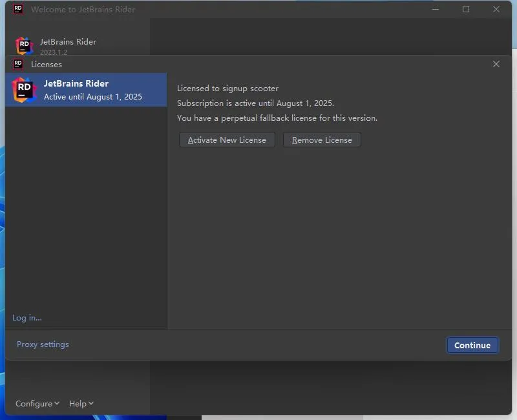Image resolution: width=517 pixels, height=420 pixels.
Task: Open the Help dropdown
Action: tap(81, 403)
